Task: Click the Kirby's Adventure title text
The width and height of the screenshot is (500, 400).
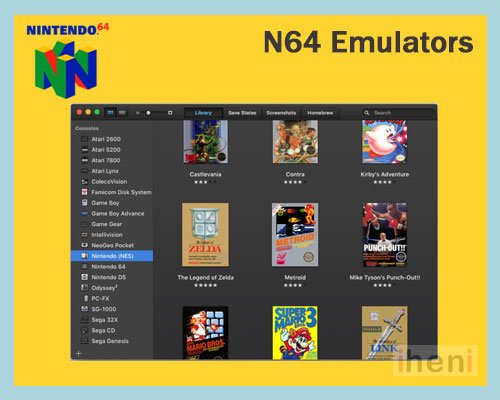Action: [385, 174]
